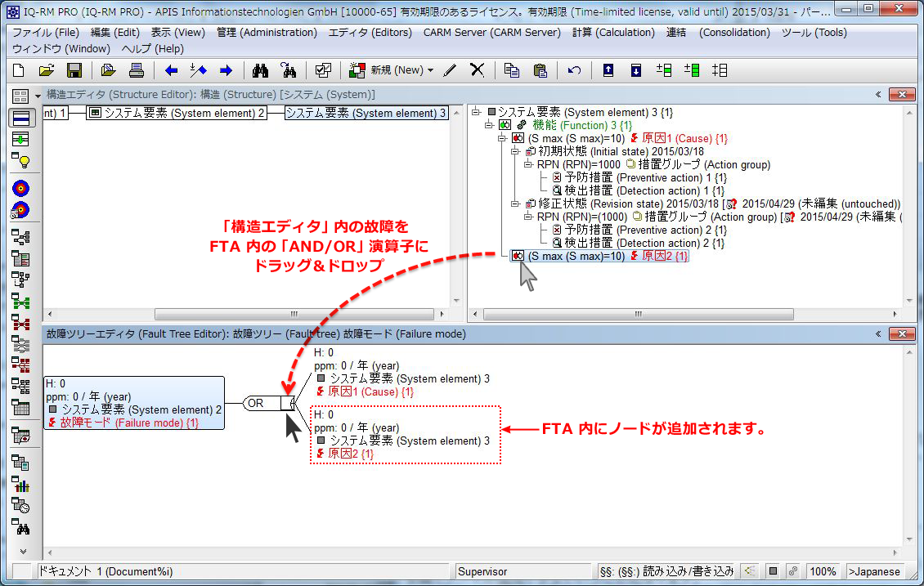Screen dimensions: 924x586
Task: Click the 100% zoom field in status bar
Action: pos(823,571)
